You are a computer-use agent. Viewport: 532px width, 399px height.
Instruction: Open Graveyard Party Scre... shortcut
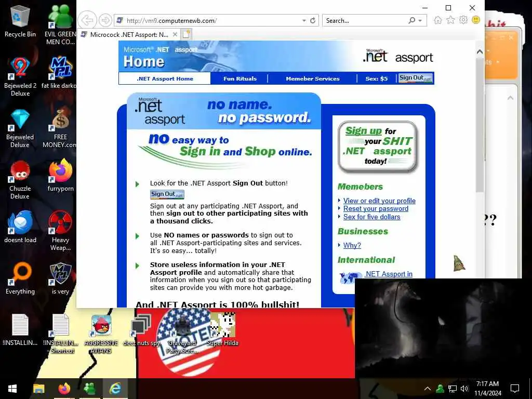tap(182, 333)
